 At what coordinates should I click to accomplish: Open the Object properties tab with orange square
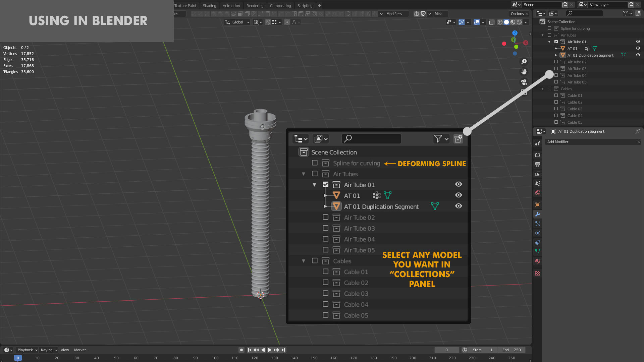(x=538, y=205)
